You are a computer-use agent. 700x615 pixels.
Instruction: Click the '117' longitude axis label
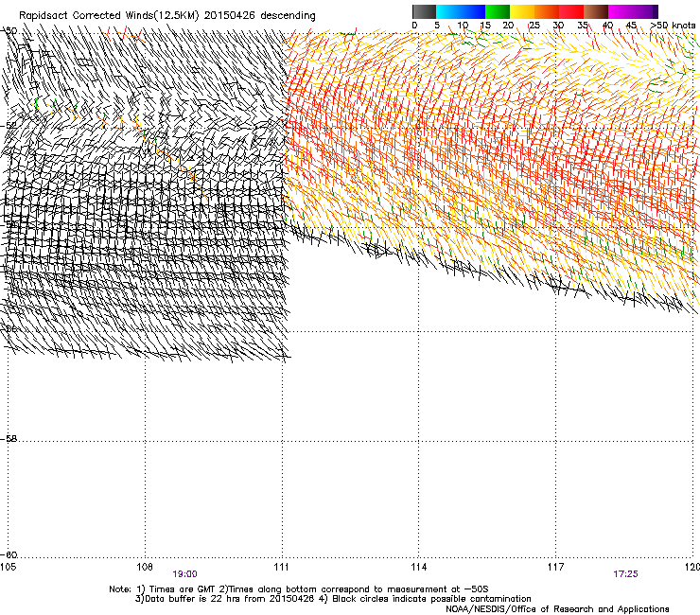click(555, 567)
